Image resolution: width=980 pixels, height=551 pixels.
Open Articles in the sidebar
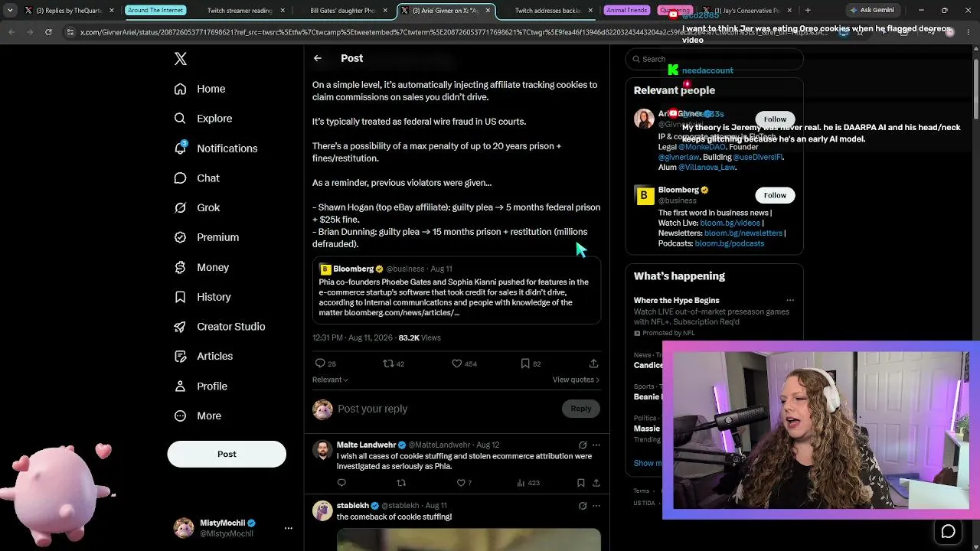click(x=204, y=356)
